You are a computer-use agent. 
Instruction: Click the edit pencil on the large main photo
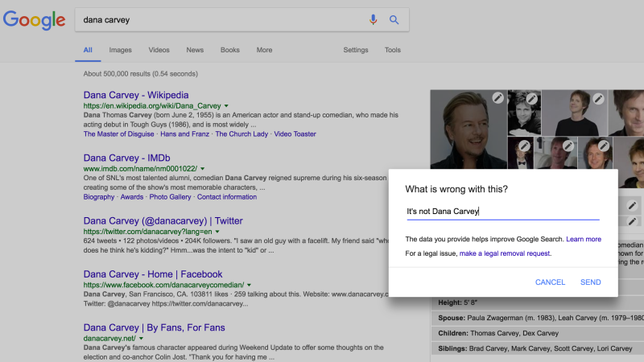[497, 98]
